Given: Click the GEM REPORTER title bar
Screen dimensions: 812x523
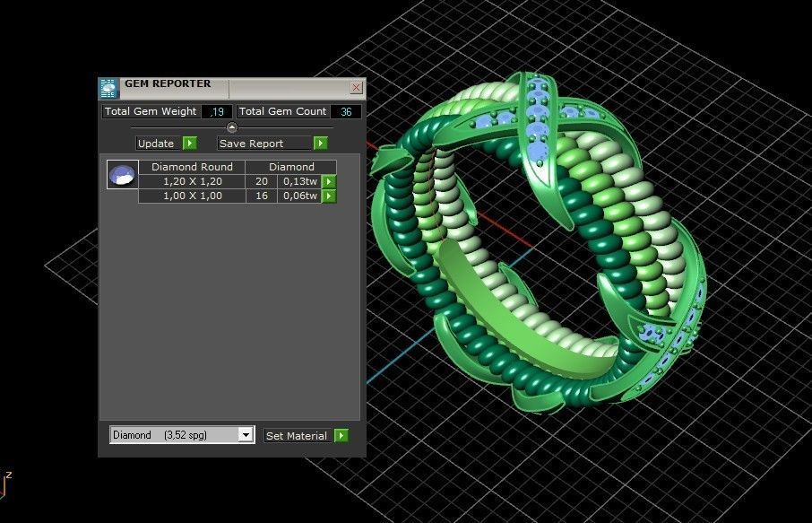Looking at the screenshot, I should [233, 88].
